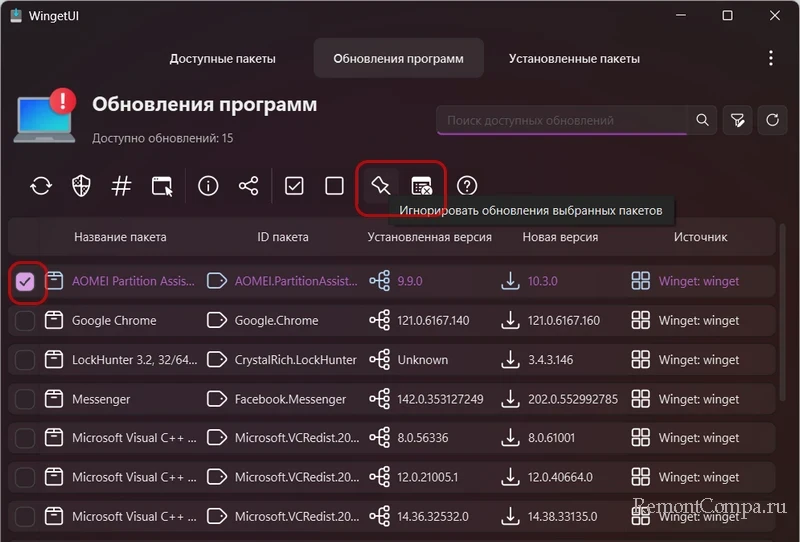The height and width of the screenshot is (542, 800).
Task: Click the deselect all packages toolbar box
Action: (334, 186)
